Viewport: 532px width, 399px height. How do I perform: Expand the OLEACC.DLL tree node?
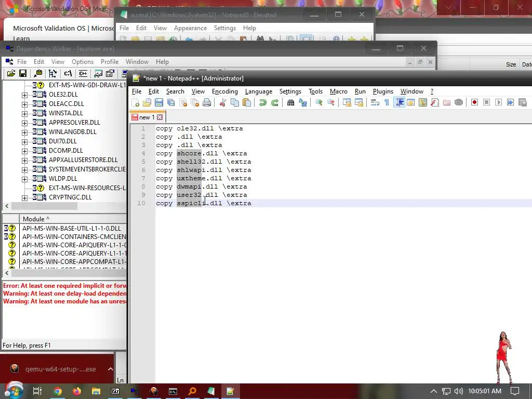(24, 104)
